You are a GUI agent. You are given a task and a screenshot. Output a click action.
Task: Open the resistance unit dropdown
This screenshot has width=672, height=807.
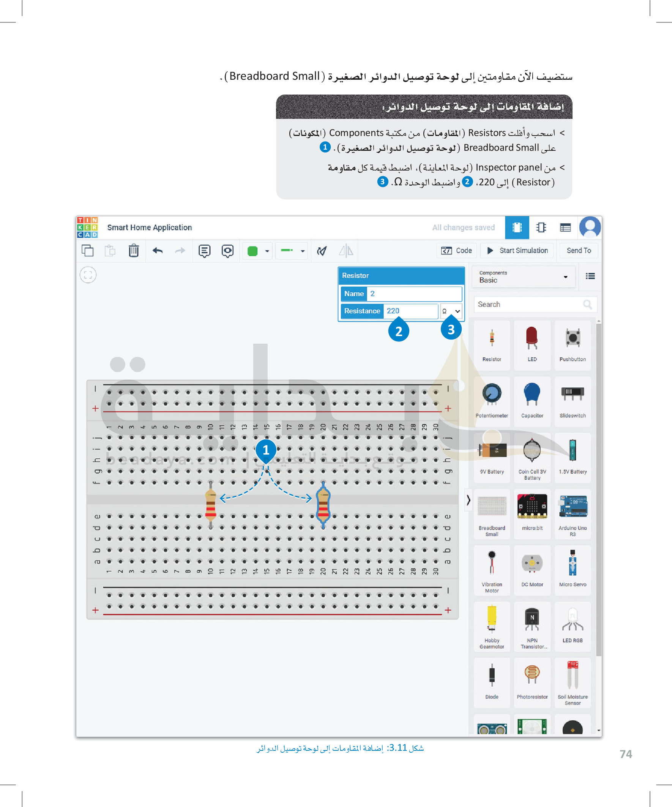[x=451, y=311]
